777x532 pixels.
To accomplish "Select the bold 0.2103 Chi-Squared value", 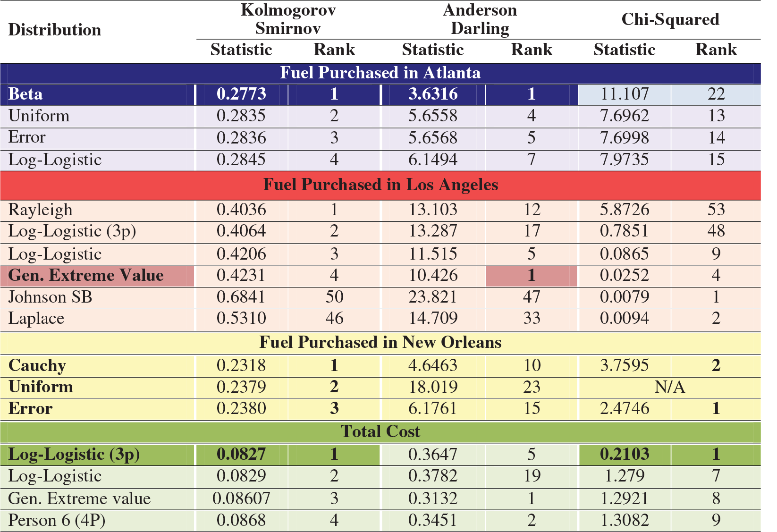I will click(x=625, y=454).
